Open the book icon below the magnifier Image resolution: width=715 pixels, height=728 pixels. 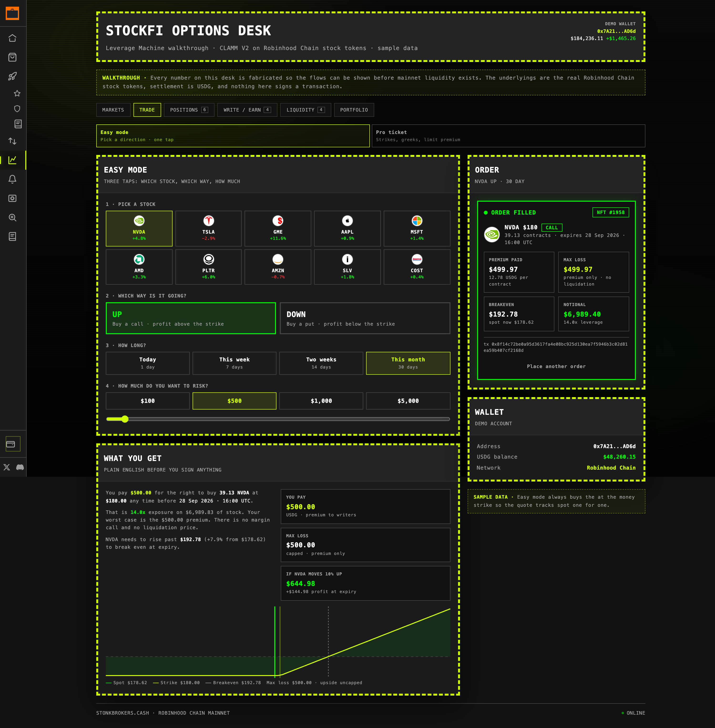pos(12,237)
